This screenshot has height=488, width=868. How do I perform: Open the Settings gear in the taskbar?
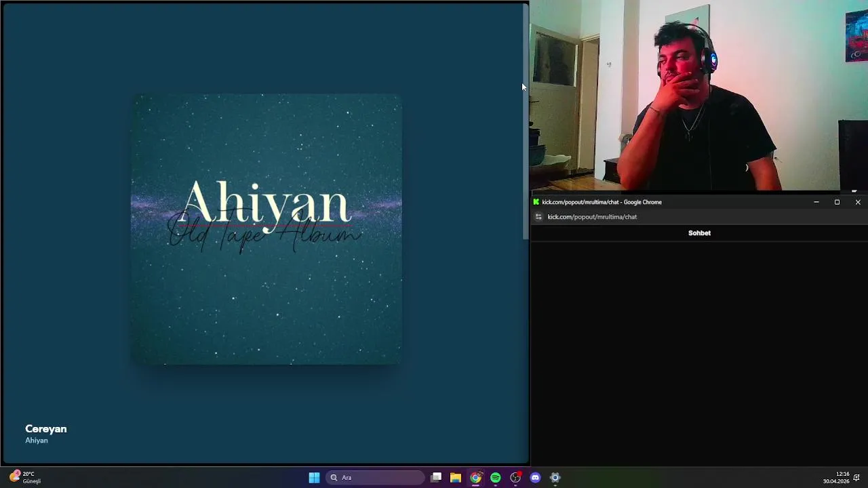click(555, 478)
